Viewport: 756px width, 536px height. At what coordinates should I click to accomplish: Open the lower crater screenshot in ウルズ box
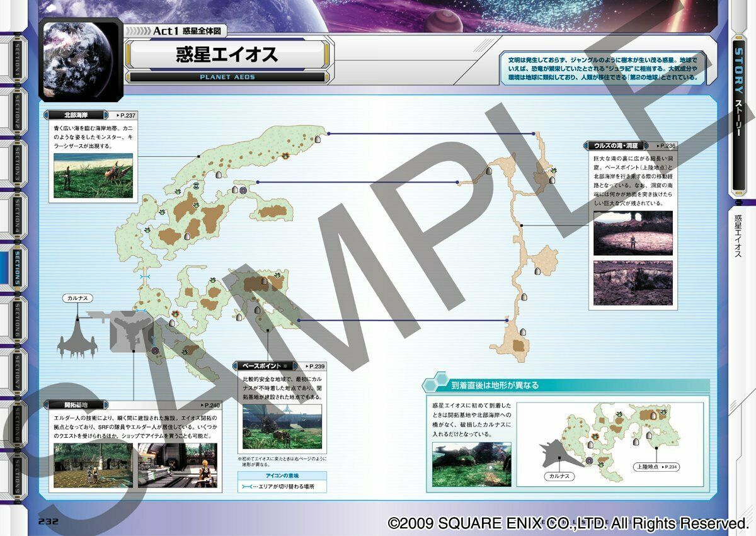point(633,283)
